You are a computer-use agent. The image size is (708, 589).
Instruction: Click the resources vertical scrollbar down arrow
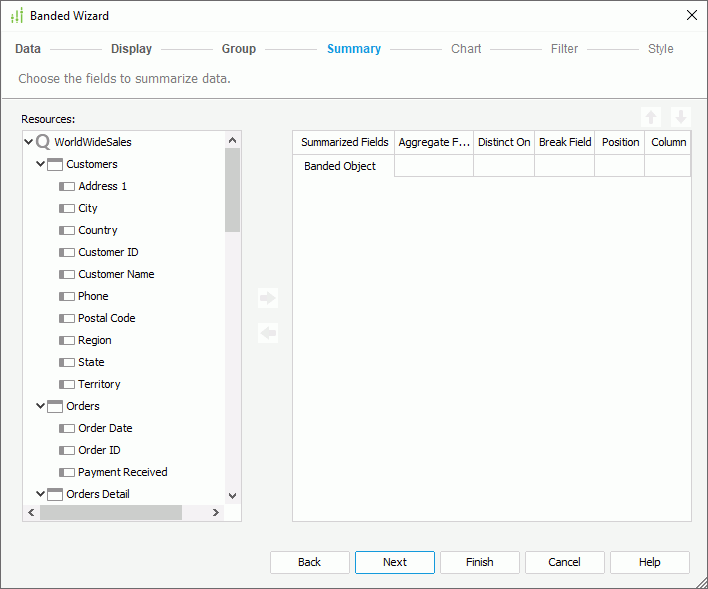232,495
